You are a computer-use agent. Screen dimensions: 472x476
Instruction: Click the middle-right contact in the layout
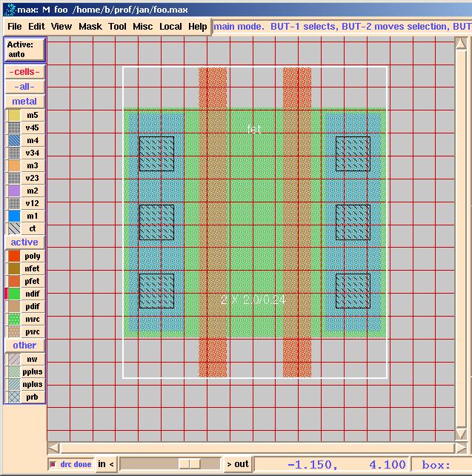tap(353, 222)
